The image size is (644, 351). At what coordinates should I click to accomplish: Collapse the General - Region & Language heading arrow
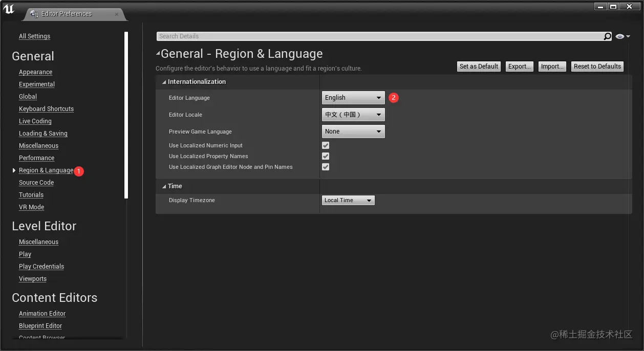[x=158, y=53]
